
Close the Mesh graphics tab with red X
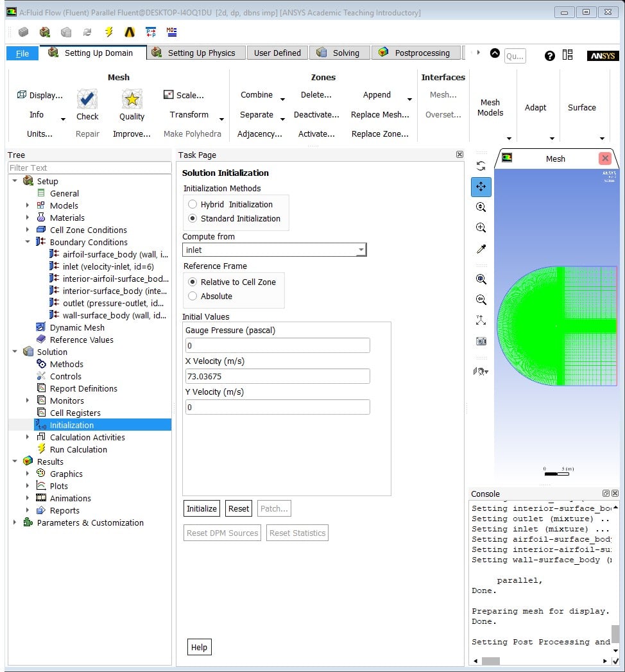coord(605,158)
